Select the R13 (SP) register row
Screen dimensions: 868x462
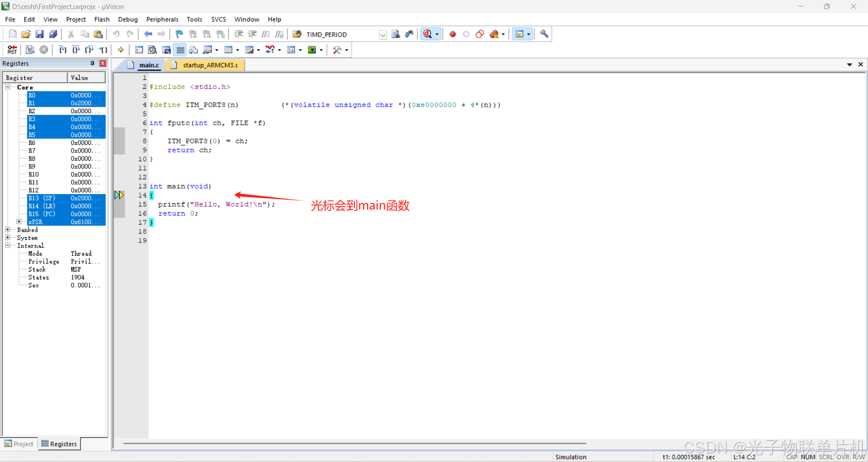66,198
